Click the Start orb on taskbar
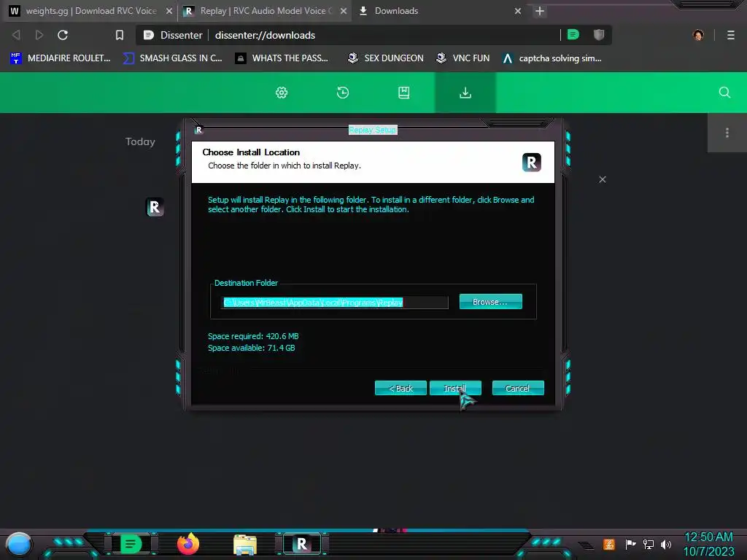This screenshot has height=560, width=747. pos(18,544)
